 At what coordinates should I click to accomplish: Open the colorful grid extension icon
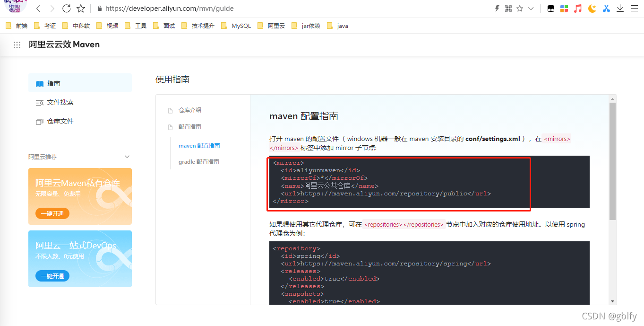[564, 9]
